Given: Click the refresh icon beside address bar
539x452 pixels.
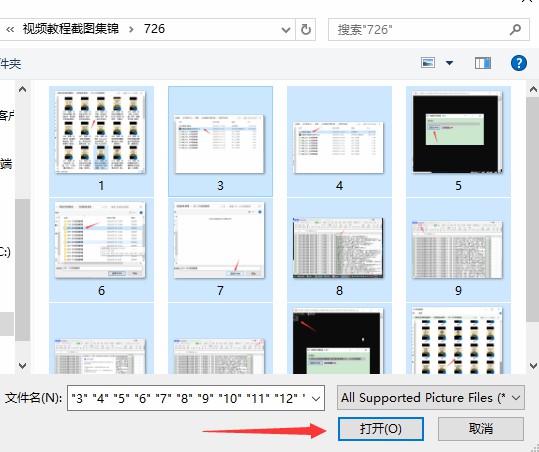Looking at the screenshot, I should coord(306,30).
